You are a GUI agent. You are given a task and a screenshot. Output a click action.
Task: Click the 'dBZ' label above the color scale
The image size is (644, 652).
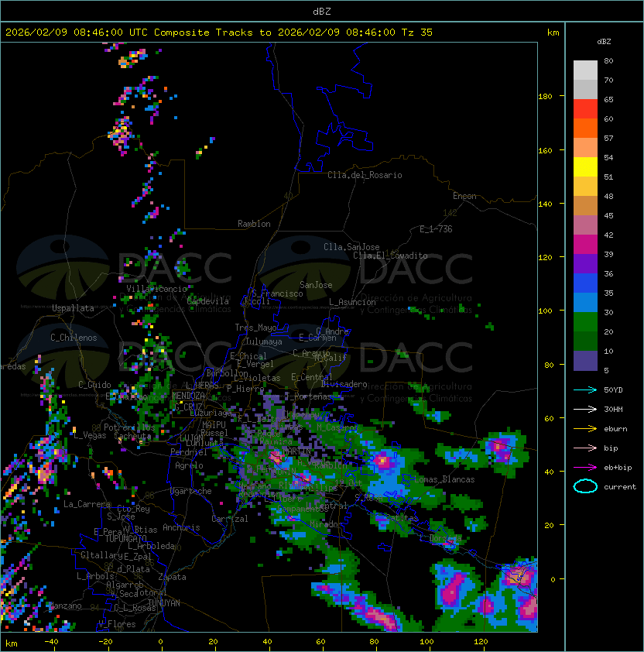point(604,42)
